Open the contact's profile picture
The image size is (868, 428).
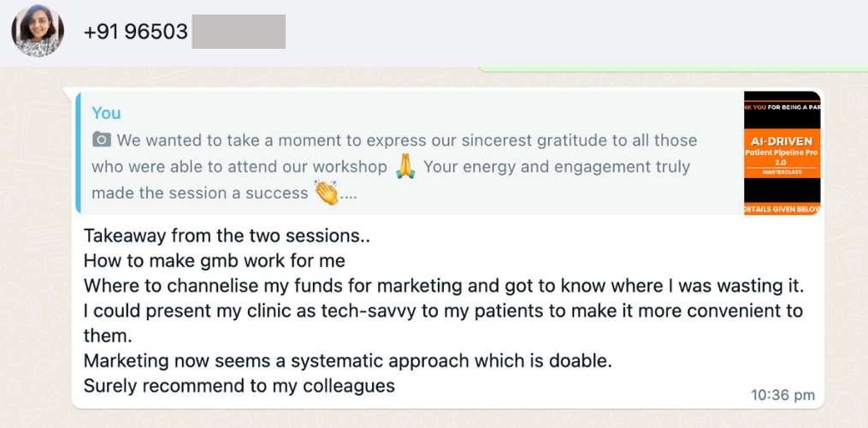(x=37, y=32)
